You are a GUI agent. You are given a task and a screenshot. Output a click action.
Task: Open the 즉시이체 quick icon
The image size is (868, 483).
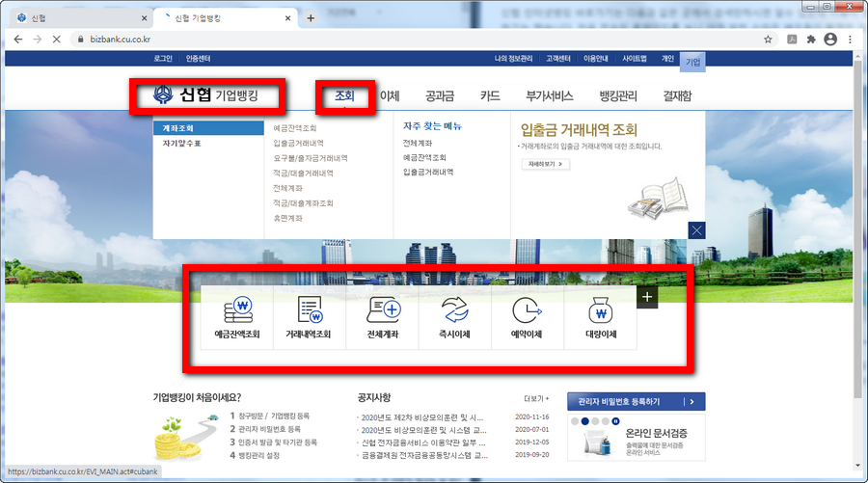455,317
